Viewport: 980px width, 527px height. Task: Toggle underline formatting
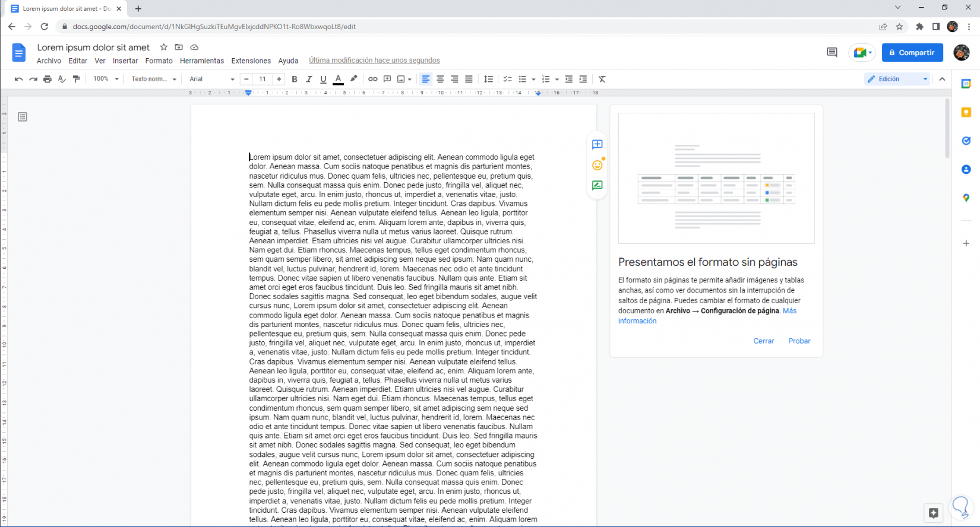coord(323,79)
